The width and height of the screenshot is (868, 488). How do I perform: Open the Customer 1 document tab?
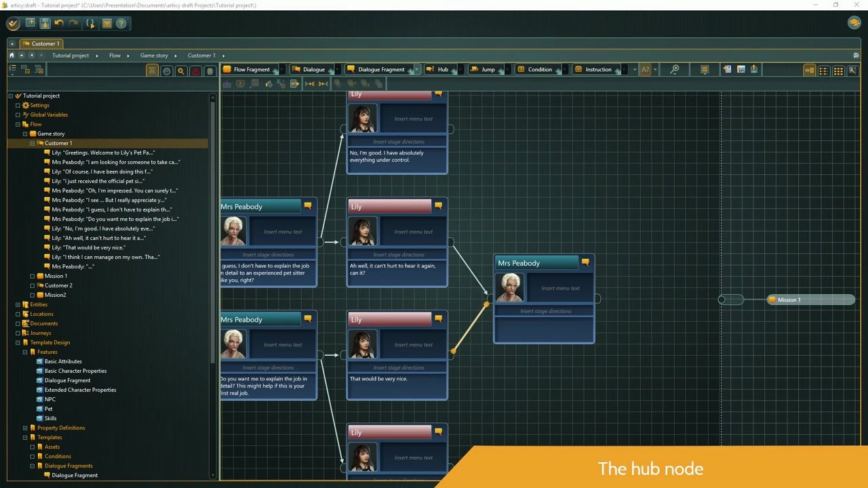tap(41, 43)
